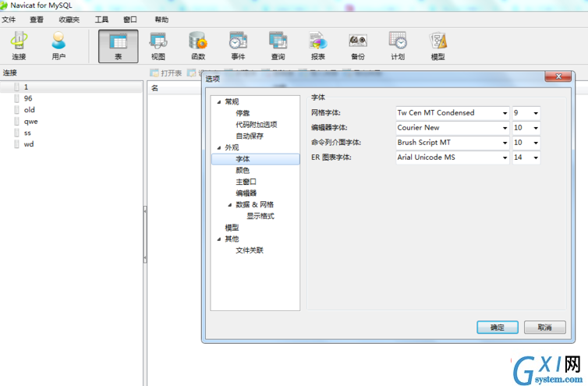The width and height of the screenshot is (588, 386).
Task: Select Color (颜色) tree item
Action: (243, 170)
